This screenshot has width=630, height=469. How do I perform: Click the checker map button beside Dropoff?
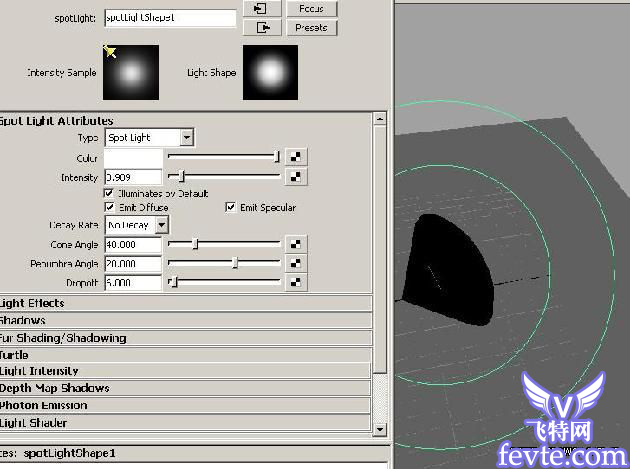[295, 282]
